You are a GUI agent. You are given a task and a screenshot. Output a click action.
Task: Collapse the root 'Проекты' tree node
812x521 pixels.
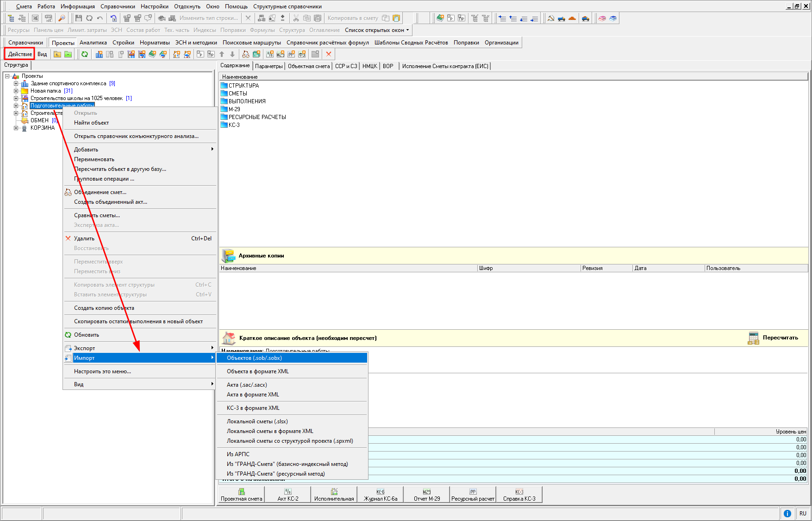(7, 76)
